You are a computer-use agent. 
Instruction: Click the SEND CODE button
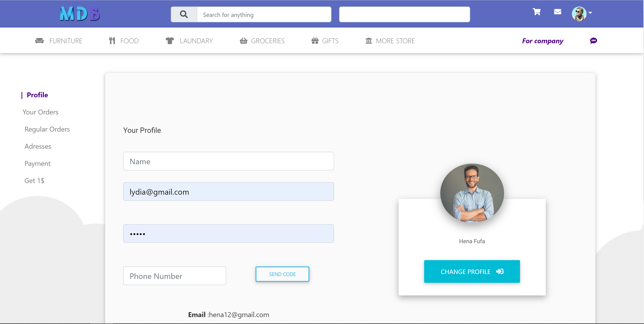coord(282,274)
